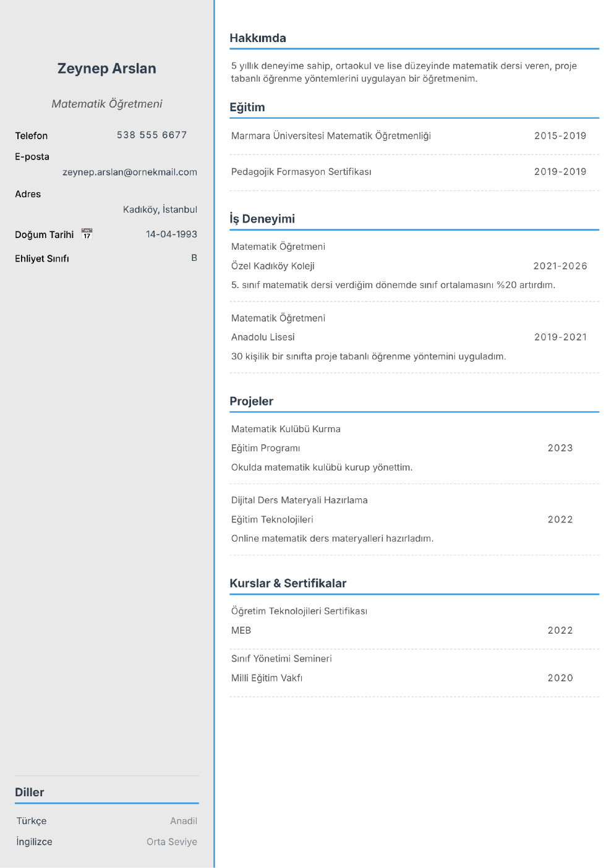
Task: Click the Eğitim Teknolojileri line
Action: coord(272,519)
